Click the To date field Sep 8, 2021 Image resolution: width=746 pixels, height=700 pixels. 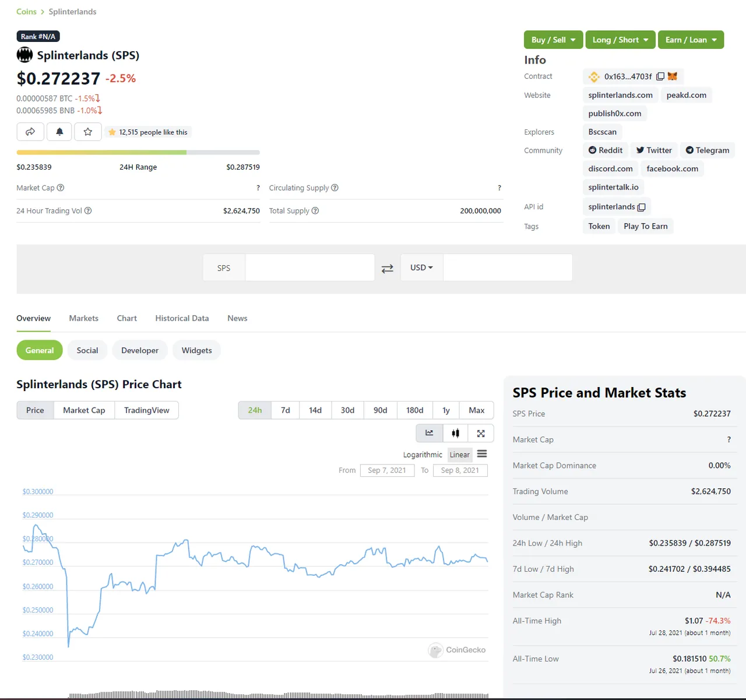tap(460, 470)
